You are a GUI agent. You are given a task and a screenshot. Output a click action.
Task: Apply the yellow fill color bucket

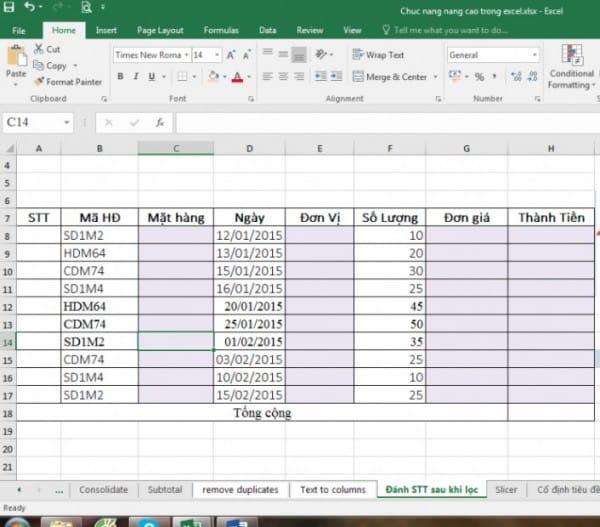tap(214, 77)
